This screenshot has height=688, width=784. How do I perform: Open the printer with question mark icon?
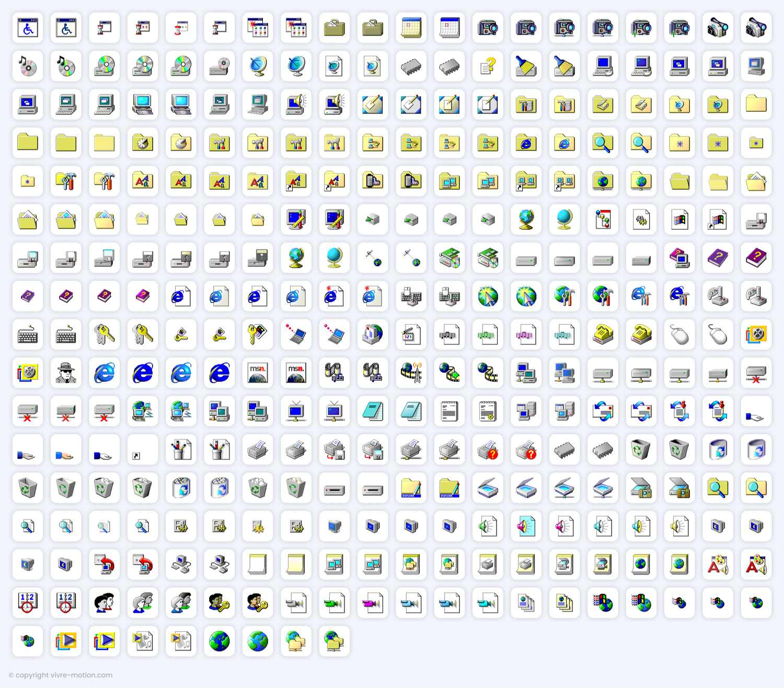(488, 450)
